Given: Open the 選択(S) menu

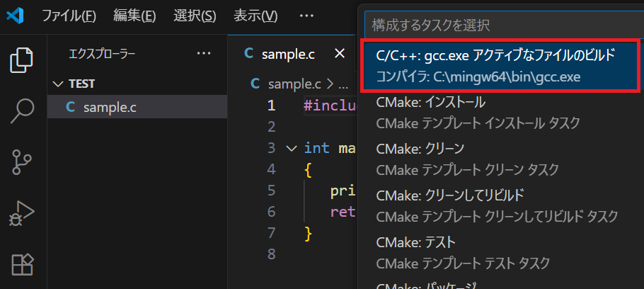Looking at the screenshot, I should [195, 16].
